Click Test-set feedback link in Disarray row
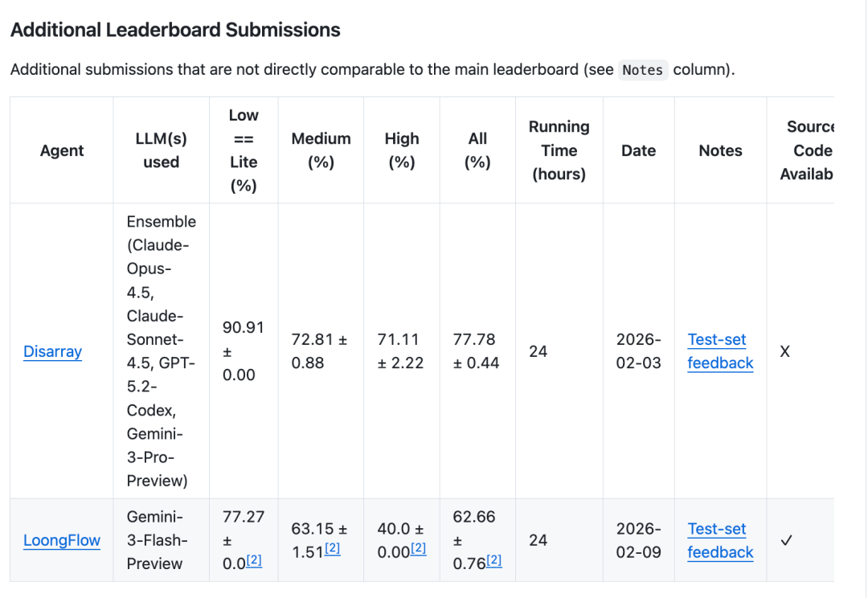The image size is (868, 598). tap(720, 351)
